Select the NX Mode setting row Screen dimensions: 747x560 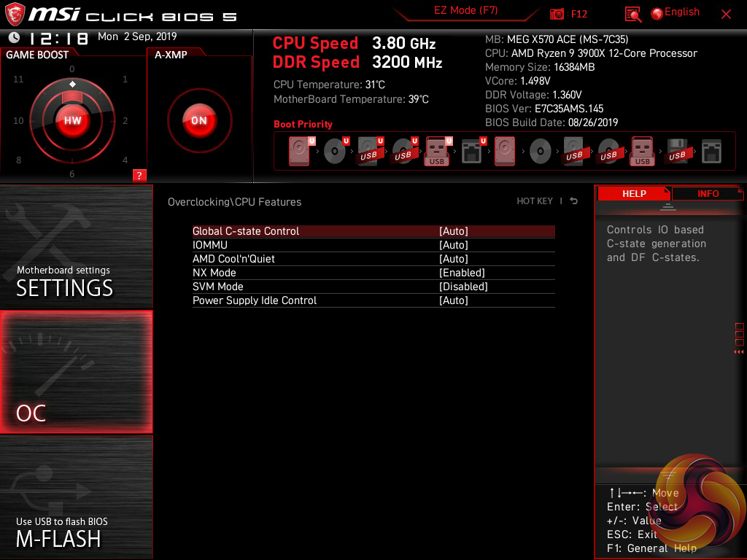pos(373,273)
